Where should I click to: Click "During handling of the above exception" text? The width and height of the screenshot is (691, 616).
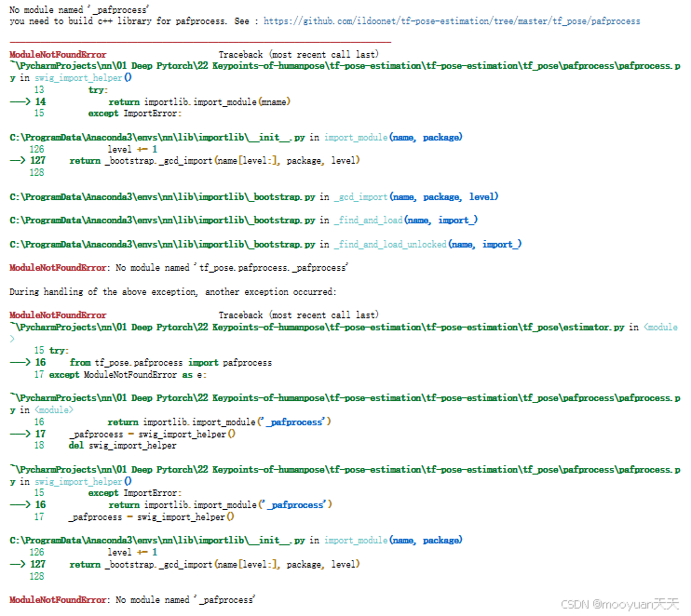pyautogui.click(x=173, y=292)
